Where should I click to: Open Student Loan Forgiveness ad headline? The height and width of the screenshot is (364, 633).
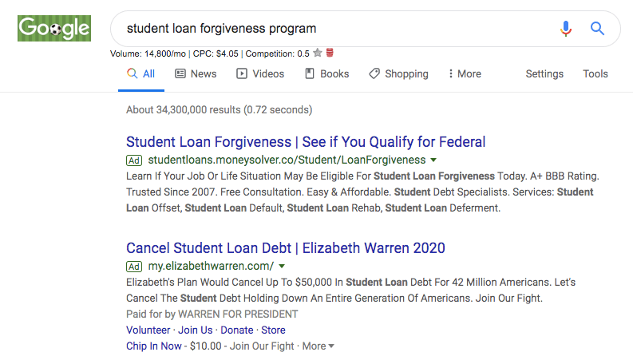306,142
